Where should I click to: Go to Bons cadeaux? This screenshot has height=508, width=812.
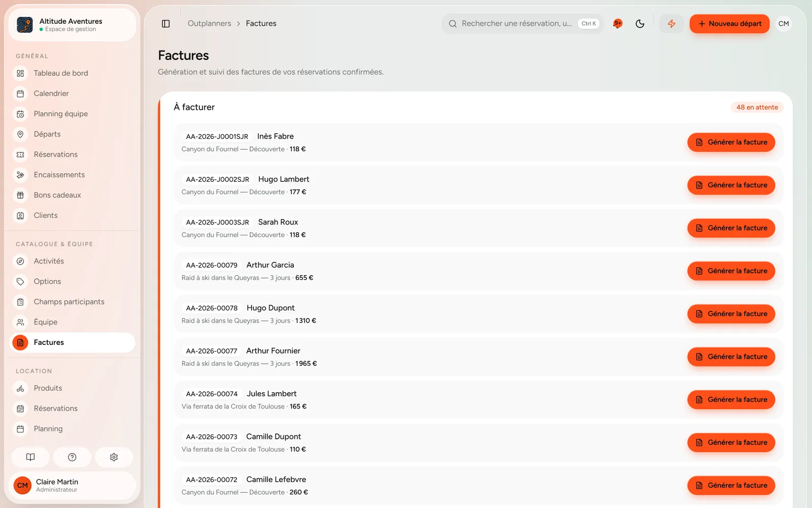[73, 195]
